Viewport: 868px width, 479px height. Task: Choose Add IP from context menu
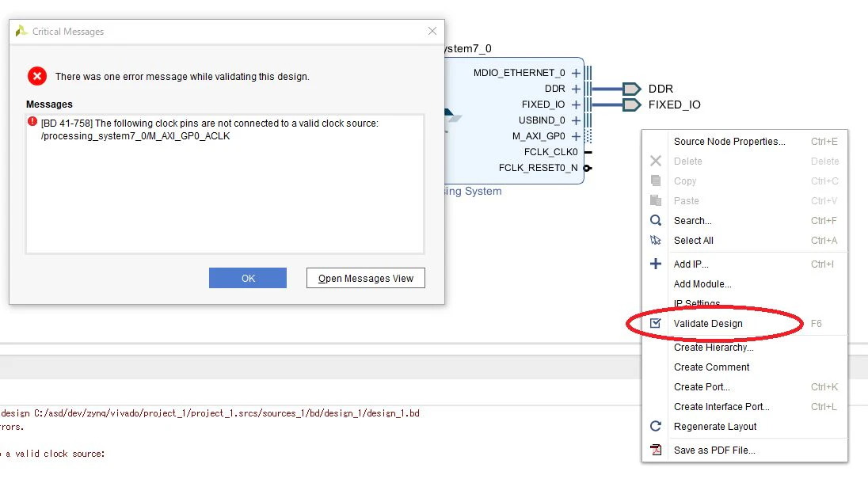click(744, 264)
